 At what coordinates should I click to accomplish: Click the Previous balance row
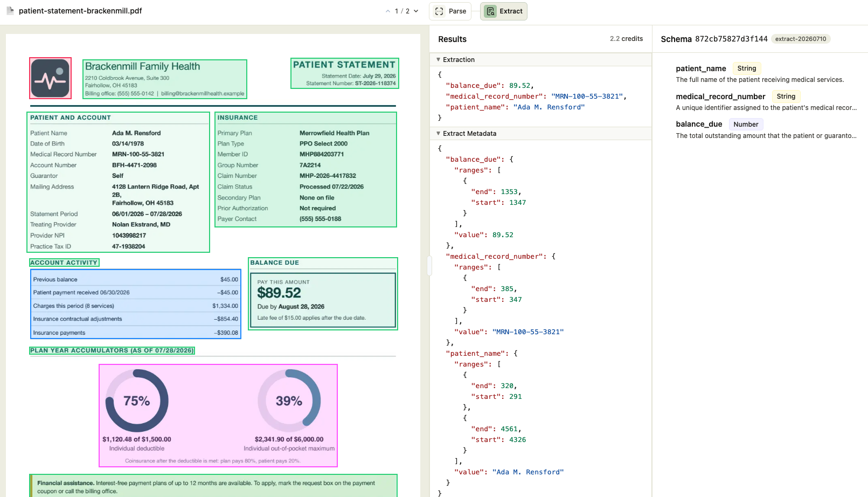click(136, 279)
